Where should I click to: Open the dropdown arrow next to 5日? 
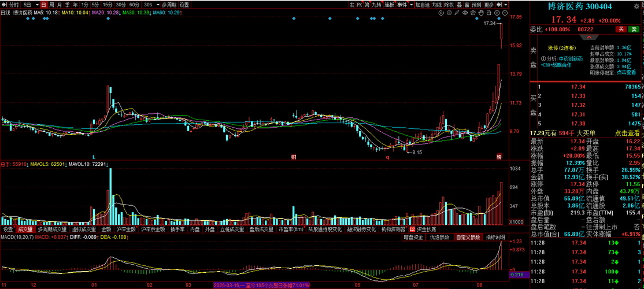point(36,5)
